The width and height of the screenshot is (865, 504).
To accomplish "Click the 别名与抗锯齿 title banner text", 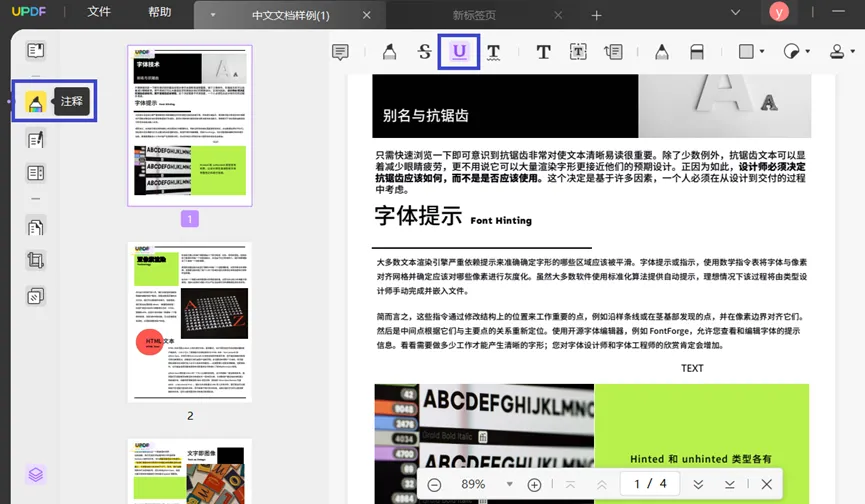I will click(425, 115).
